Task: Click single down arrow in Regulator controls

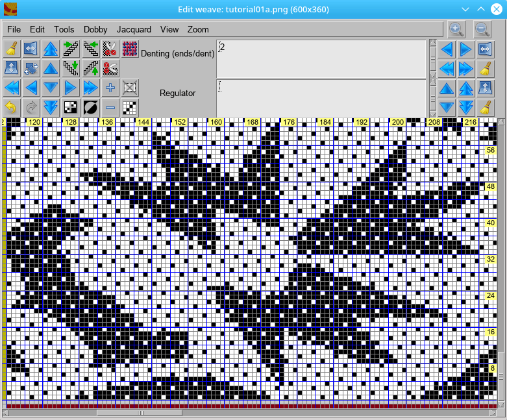Action: click(447, 108)
